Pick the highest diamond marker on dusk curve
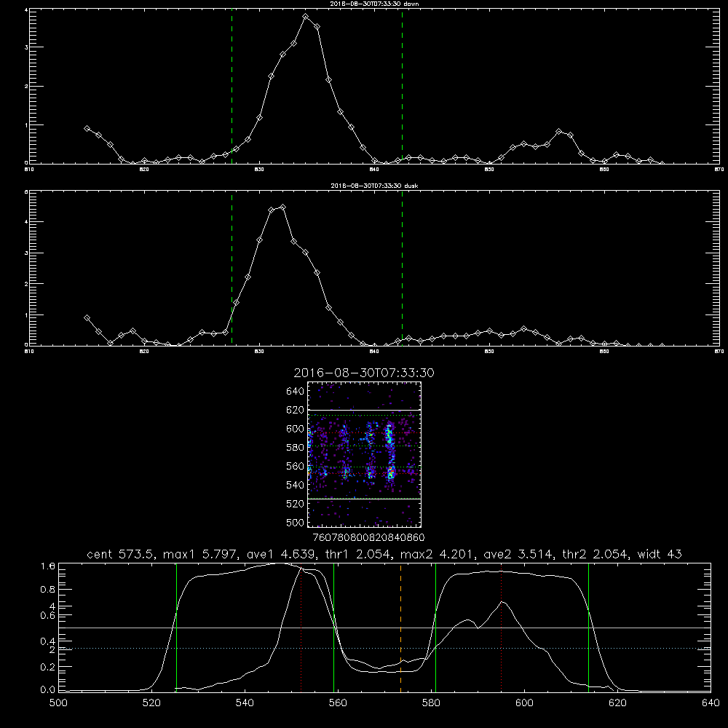 click(x=282, y=207)
